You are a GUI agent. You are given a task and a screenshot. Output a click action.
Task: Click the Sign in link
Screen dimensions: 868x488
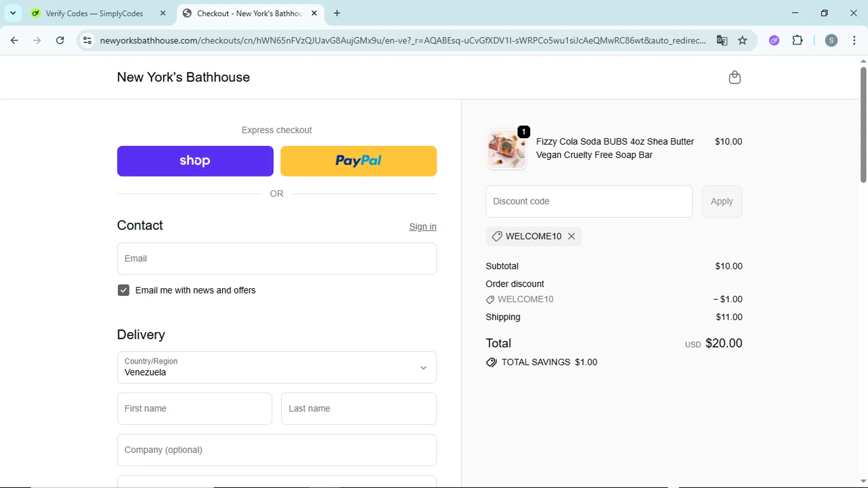click(x=422, y=227)
